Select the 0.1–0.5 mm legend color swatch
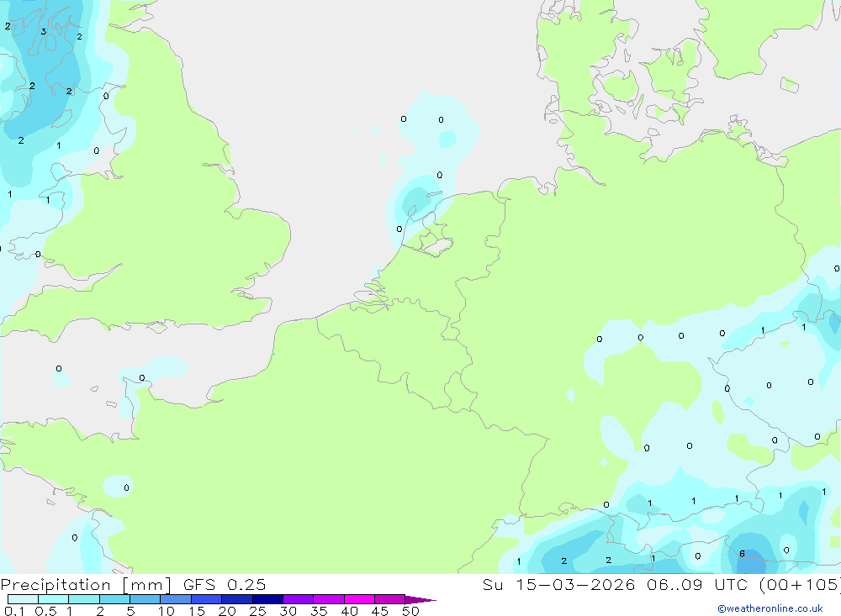The image size is (841, 616). [x=23, y=599]
